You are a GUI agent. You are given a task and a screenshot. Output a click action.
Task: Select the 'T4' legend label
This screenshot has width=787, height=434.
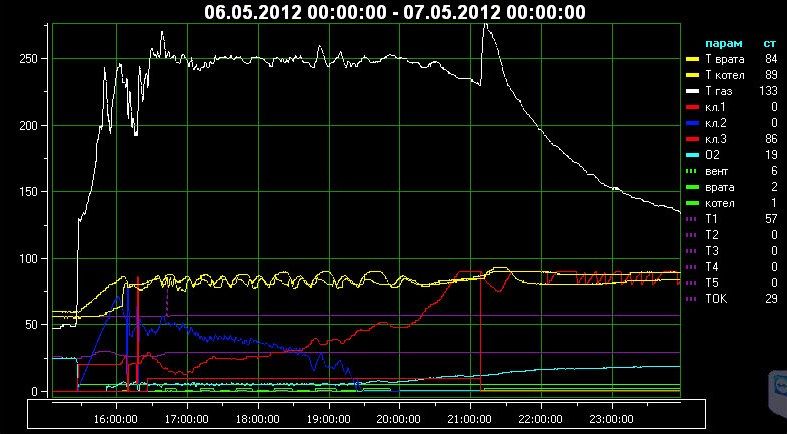tap(712, 267)
